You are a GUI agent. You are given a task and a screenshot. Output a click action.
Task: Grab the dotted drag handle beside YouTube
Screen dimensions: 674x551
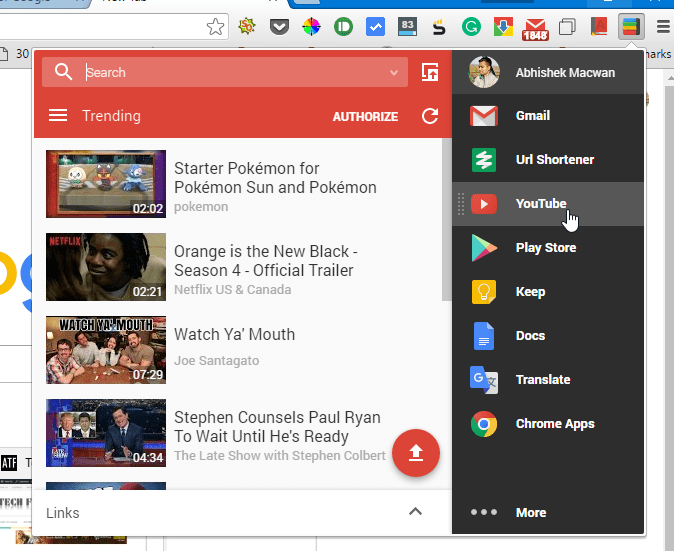point(461,204)
